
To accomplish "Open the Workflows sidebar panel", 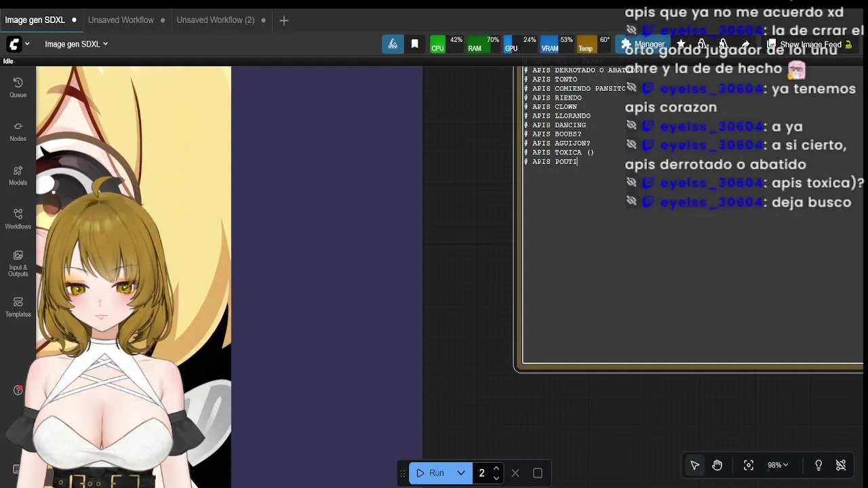I will pos(18,219).
